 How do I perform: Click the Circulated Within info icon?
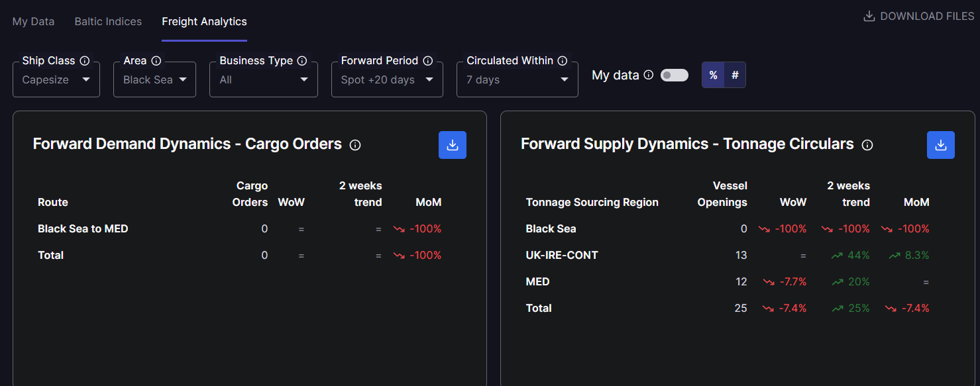click(x=563, y=61)
